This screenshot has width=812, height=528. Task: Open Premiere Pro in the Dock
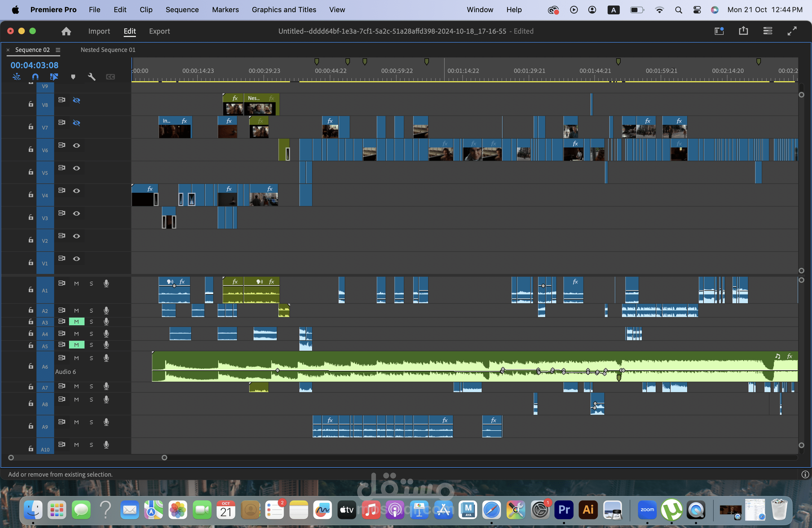click(564, 509)
